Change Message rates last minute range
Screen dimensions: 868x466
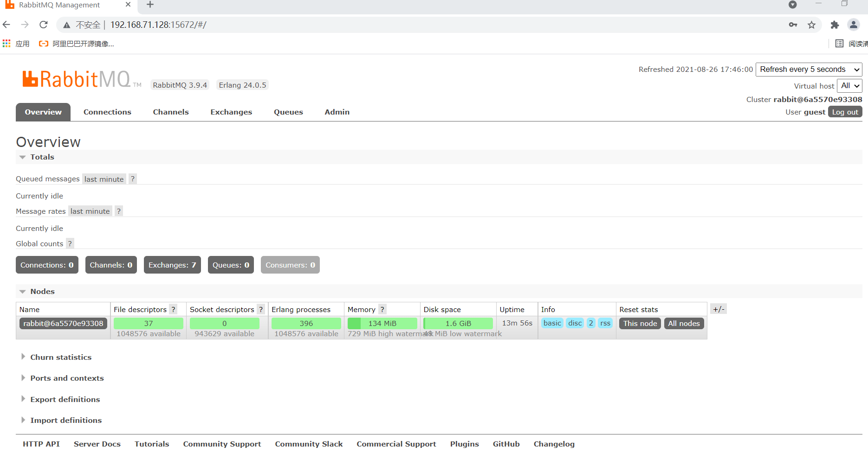point(90,211)
